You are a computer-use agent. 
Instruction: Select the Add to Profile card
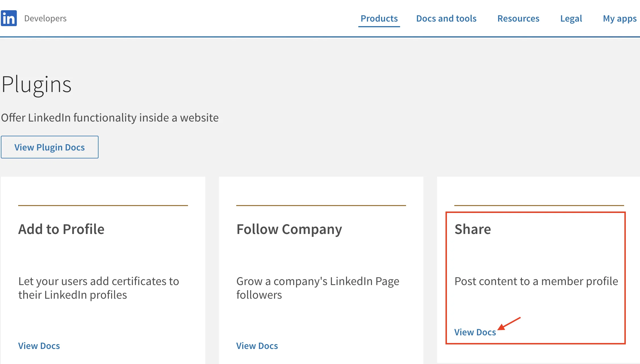coord(103,270)
